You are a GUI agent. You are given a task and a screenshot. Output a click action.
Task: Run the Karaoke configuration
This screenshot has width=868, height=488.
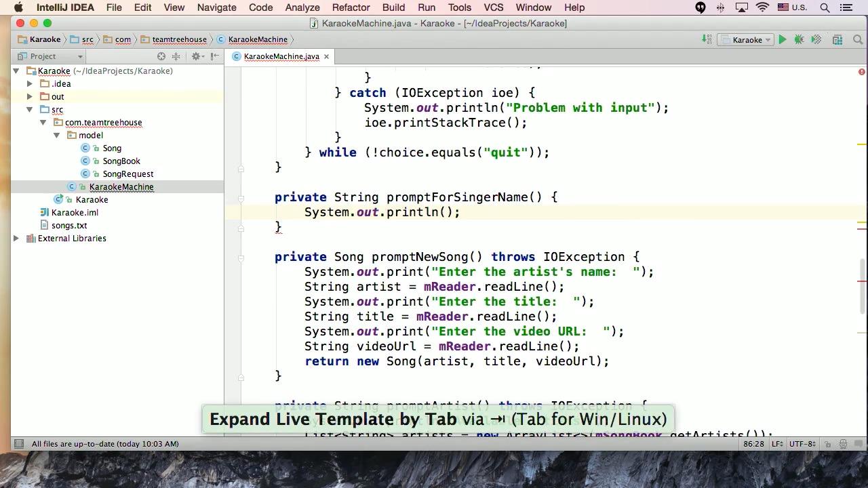[783, 39]
